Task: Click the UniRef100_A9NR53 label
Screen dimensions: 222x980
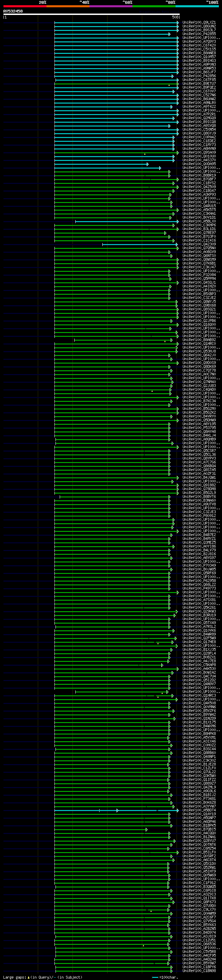Action: coord(199,68)
